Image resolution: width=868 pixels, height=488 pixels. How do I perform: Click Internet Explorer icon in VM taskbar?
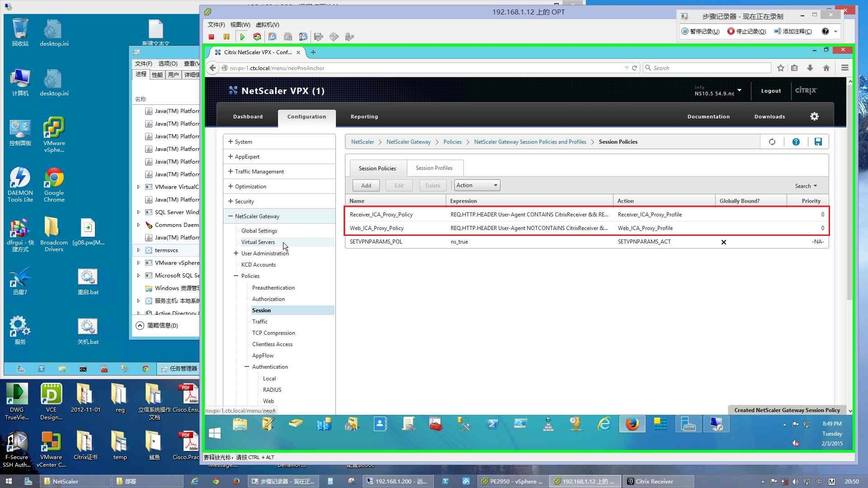click(604, 424)
